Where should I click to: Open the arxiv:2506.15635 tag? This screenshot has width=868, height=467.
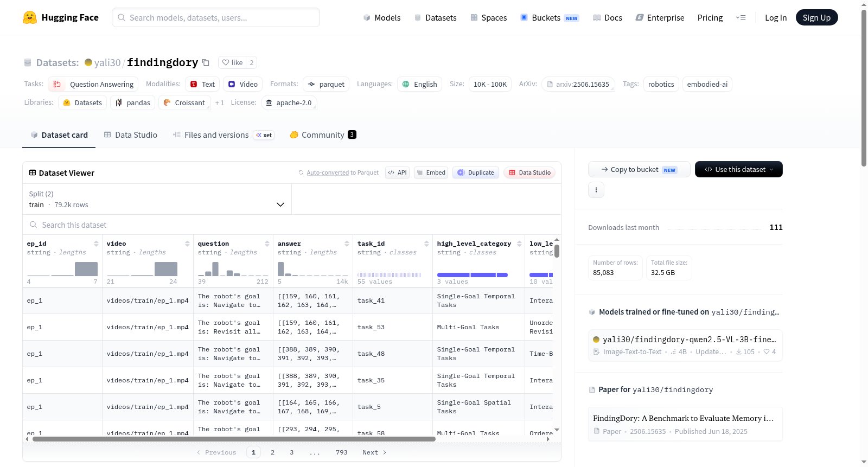(x=578, y=84)
